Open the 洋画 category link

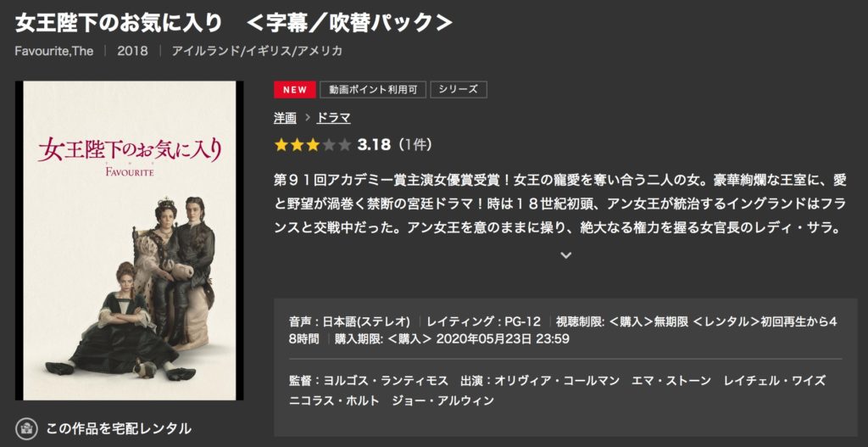point(285,118)
